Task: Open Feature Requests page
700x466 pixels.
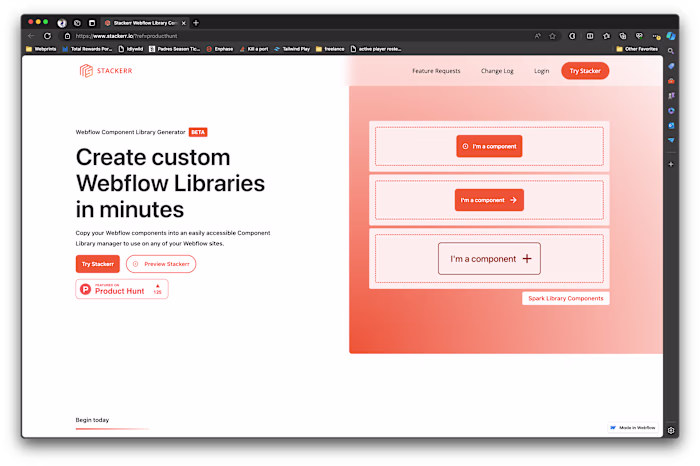Action: tap(436, 71)
